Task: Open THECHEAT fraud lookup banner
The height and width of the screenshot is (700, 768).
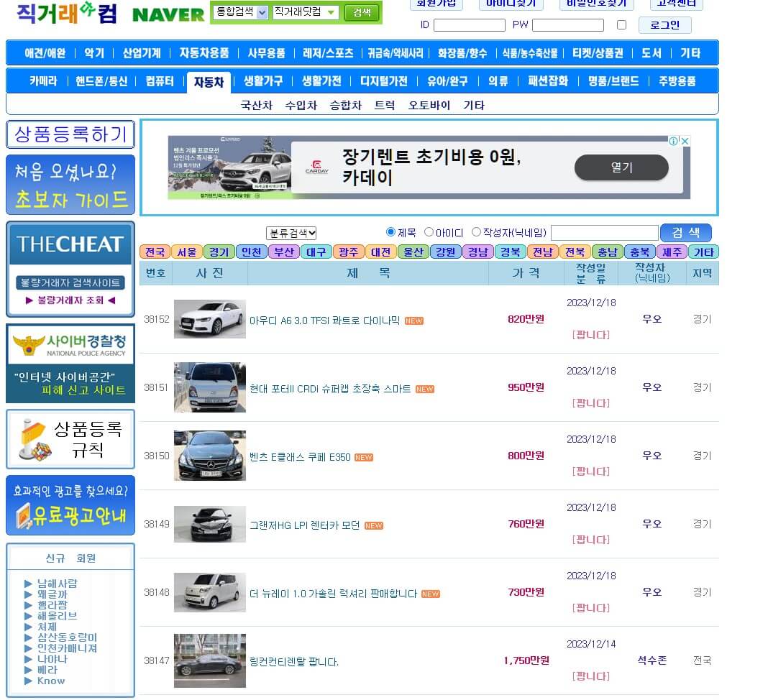Action: (70, 269)
